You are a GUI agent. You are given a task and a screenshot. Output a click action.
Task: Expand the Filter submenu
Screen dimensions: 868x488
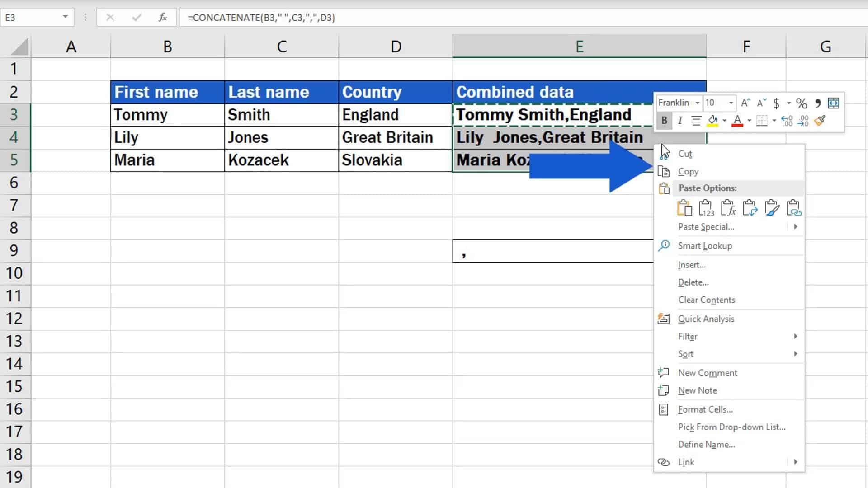click(x=796, y=336)
